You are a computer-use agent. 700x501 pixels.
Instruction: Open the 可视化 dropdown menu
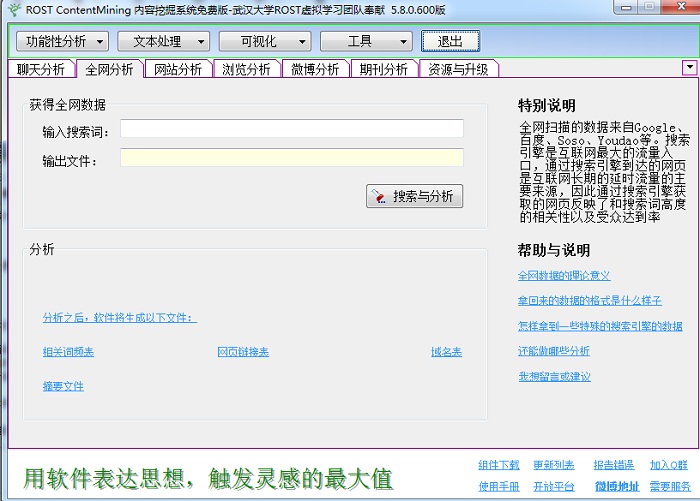pyautogui.click(x=265, y=41)
